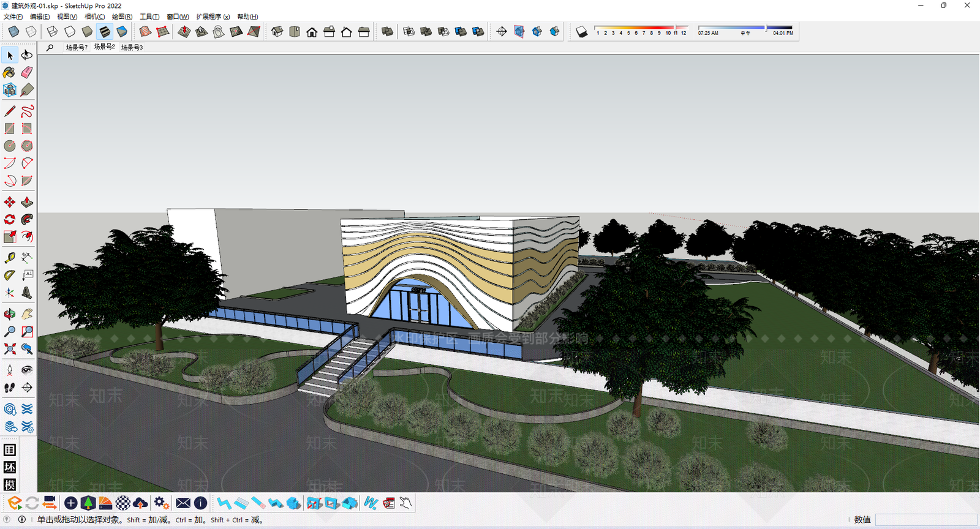Activate the Move tool
The image size is (980, 529).
[9, 202]
